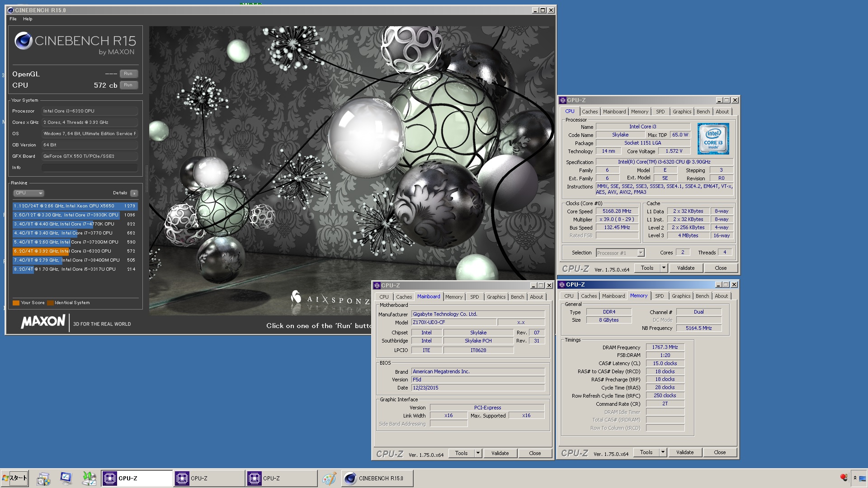
Task: Select the i7-4770K ranking row
Action: point(75,224)
